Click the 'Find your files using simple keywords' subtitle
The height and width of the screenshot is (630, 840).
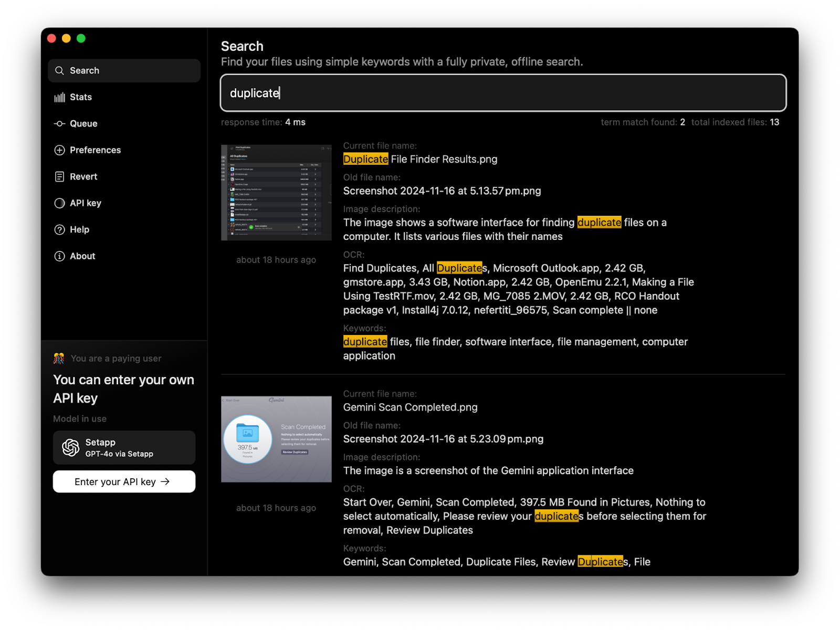pos(402,62)
